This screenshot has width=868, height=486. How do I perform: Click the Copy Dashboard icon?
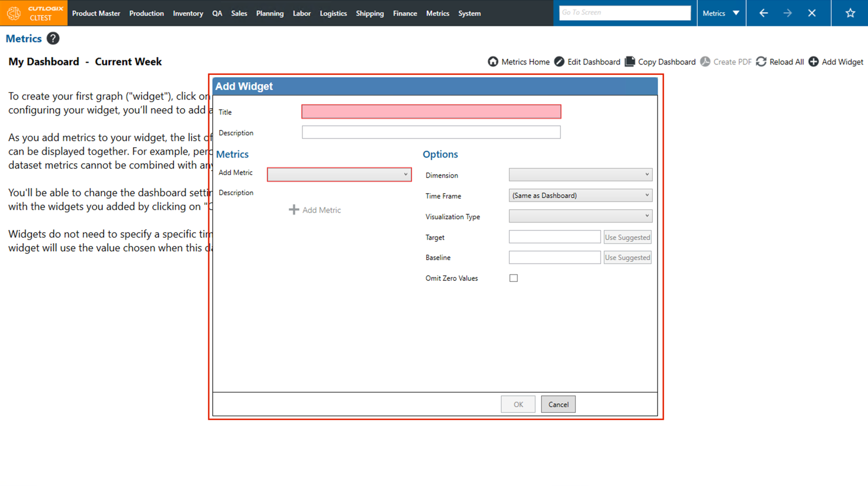click(630, 62)
